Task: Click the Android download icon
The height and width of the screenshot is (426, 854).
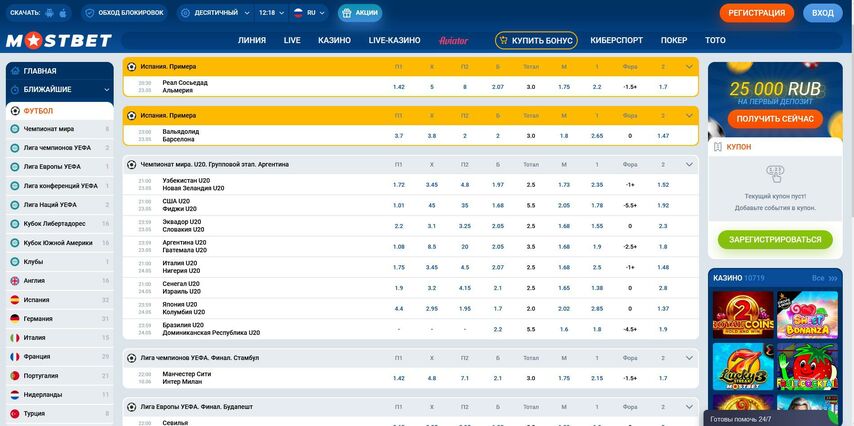Action: (50, 13)
